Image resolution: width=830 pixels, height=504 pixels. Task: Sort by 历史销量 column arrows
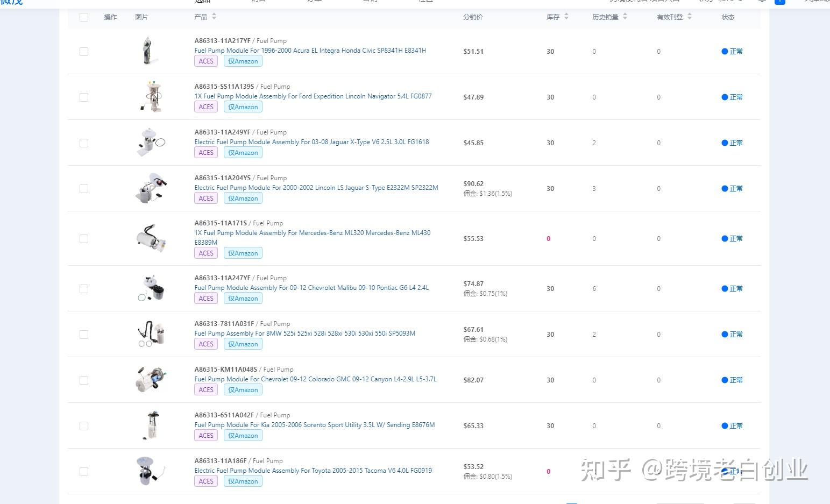point(625,17)
